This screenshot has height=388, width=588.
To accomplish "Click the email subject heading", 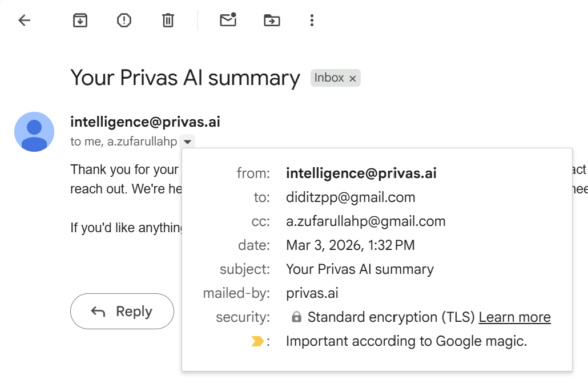I will click(x=185, y=78).
